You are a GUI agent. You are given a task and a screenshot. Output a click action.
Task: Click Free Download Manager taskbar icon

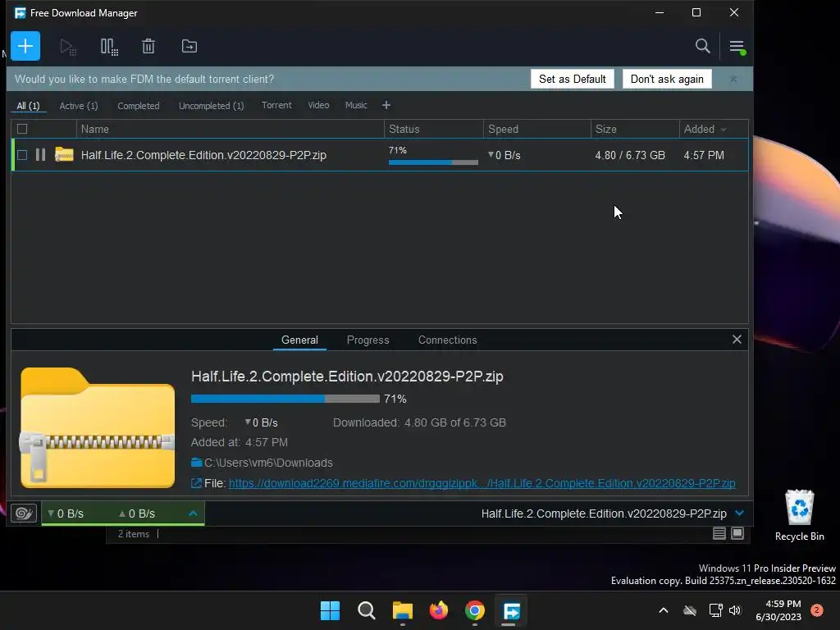coord(511,610)
